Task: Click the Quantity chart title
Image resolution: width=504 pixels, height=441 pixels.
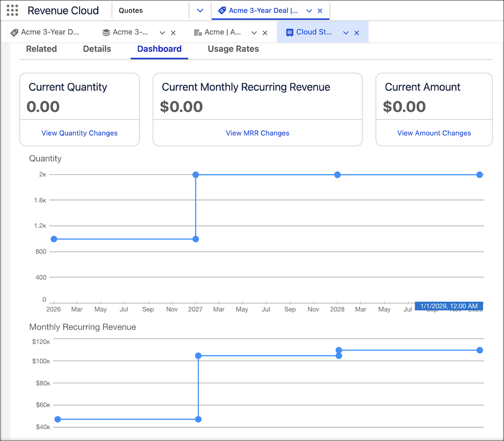Action: click(45, 158)
